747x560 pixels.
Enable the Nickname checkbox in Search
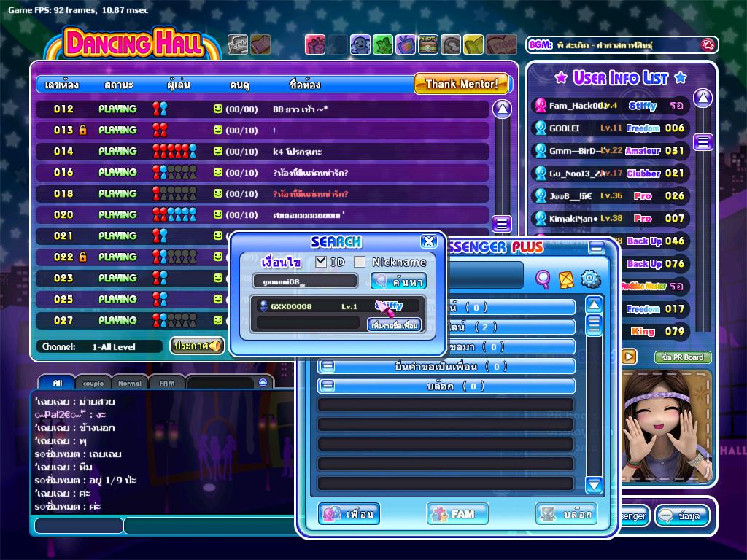coord(360,262)
